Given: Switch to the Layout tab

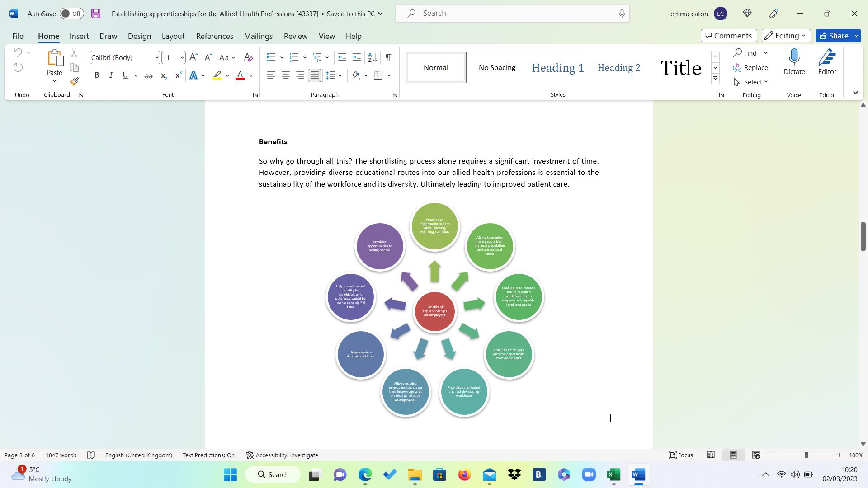Looking at the screenshot, I should click(x=173, y=36).
